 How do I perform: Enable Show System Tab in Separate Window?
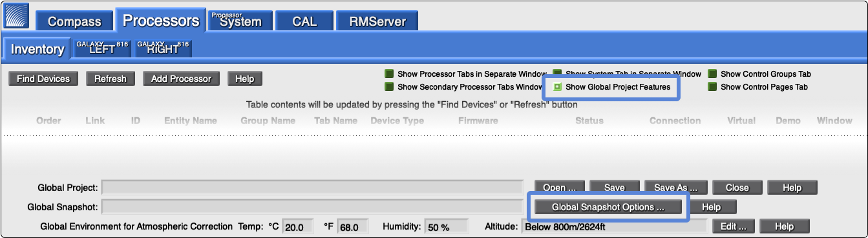pos(558,74)
